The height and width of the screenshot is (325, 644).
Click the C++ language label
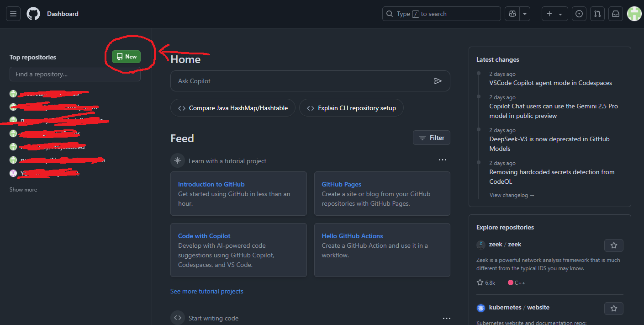[517, 282]
